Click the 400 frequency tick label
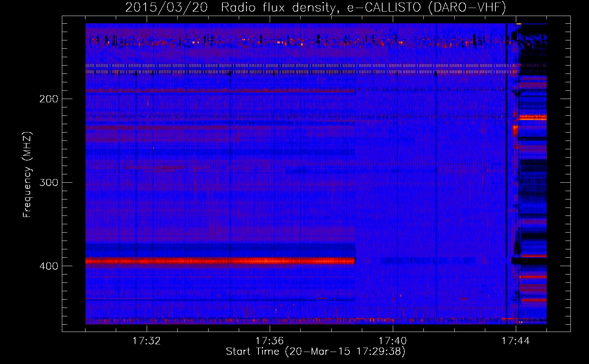The width and height of the screenshot is (589, 364). [49, 266]
